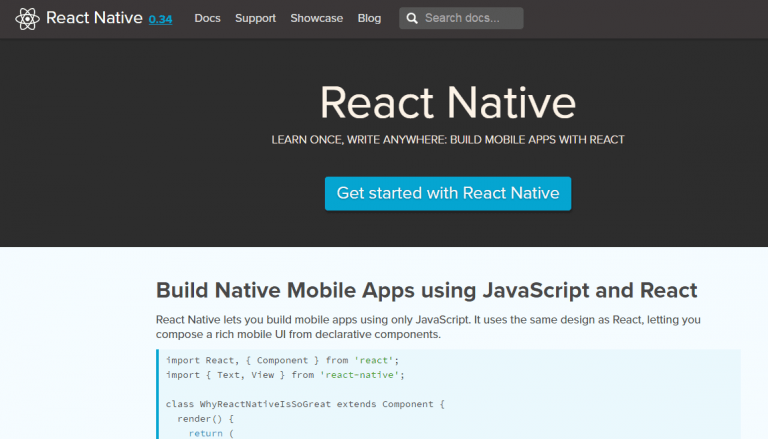Open the Docs menu item
This screenshot has width=768, height=439.
[207, 18]
